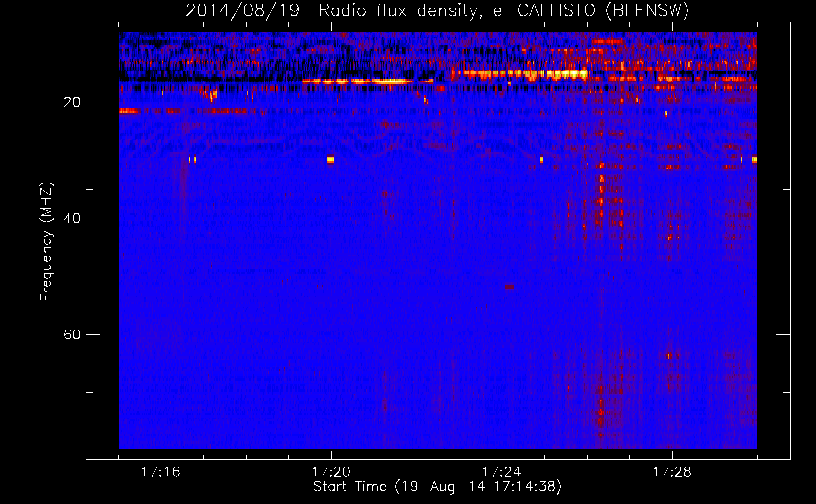Click the "Frequency (MHZ)" y-axis label
Viewport: 816px width, 504px height.
[46, 242]
